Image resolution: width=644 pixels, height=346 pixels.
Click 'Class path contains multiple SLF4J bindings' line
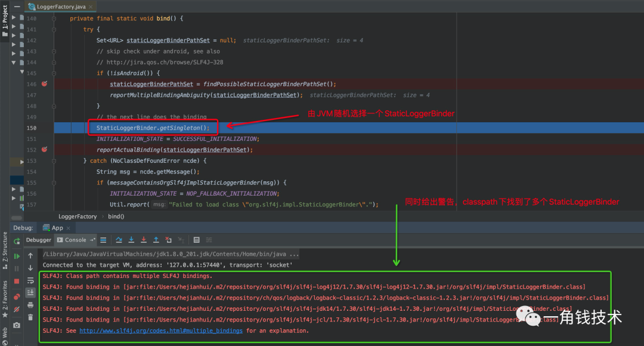[x=128, y=276]
